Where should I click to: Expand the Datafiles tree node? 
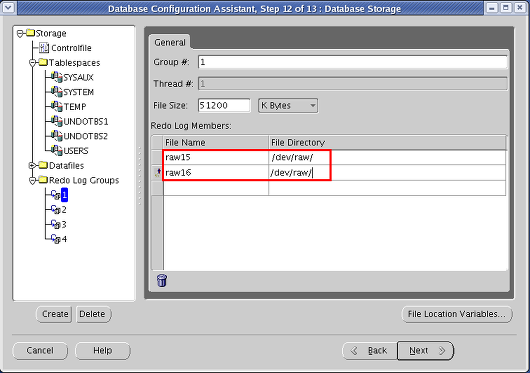click(x=33, y=165)
